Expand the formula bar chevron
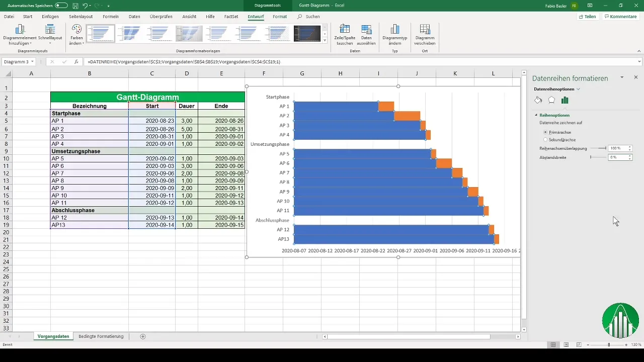 tap(639, 61)
